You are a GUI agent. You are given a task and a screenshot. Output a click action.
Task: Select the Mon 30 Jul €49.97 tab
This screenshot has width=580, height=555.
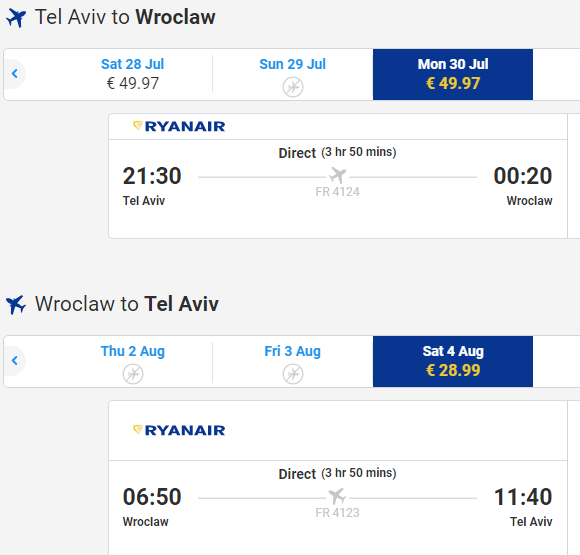click(453, 74)
